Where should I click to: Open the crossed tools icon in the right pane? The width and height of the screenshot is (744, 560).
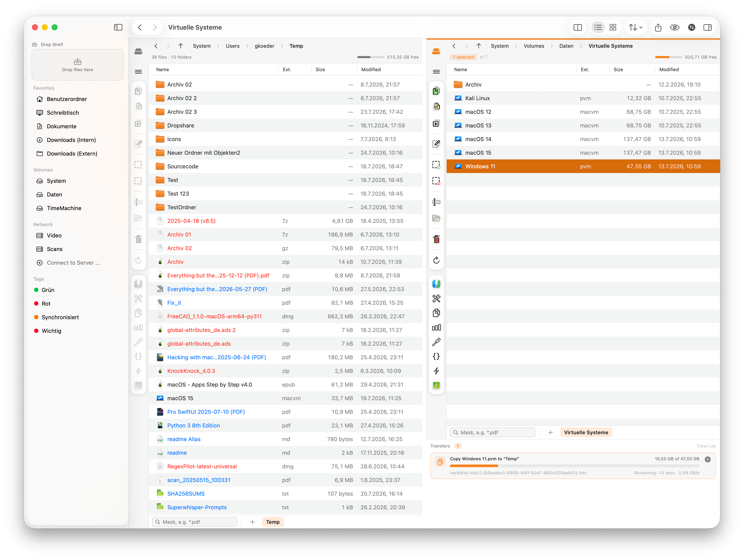[x=436, y=299]
